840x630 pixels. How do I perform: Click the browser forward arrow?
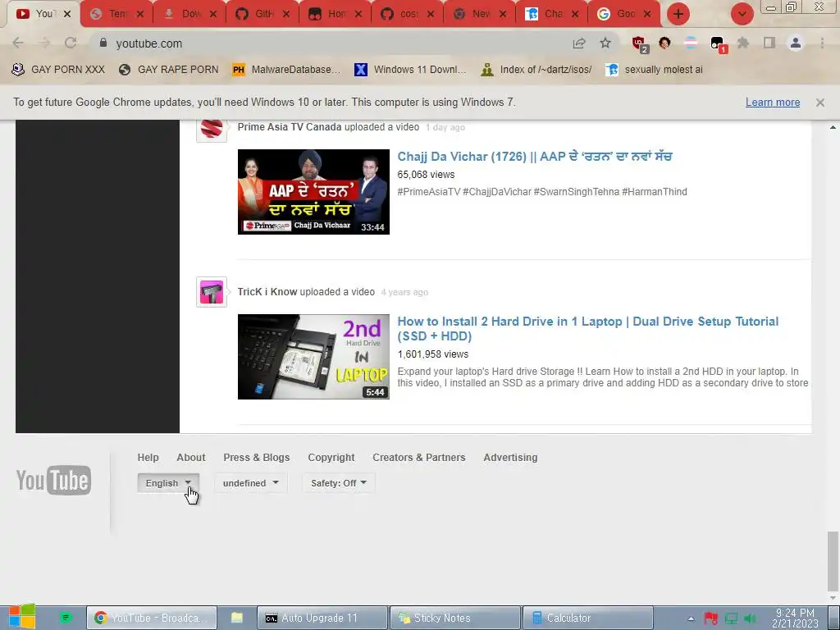pyautogui.click(x=44, y=43)
